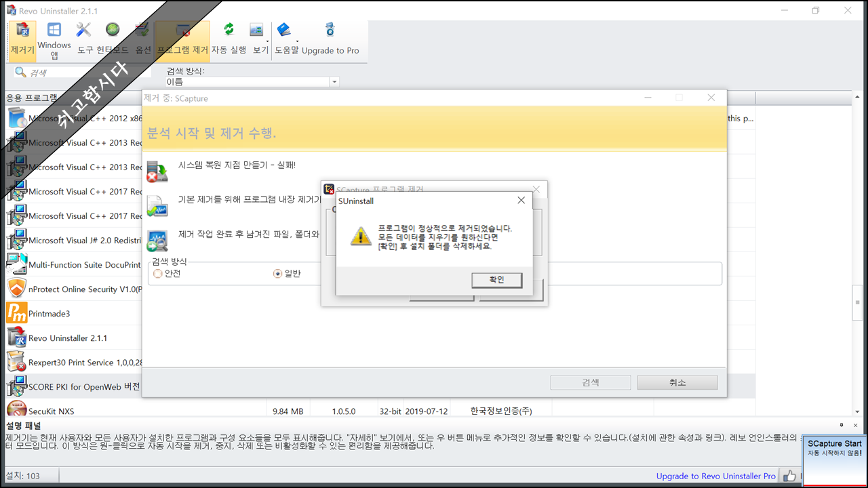This screenshot has height=488, width=868.
Task: Click 취소 to cancel removal dialog
Action: point(677,382)
